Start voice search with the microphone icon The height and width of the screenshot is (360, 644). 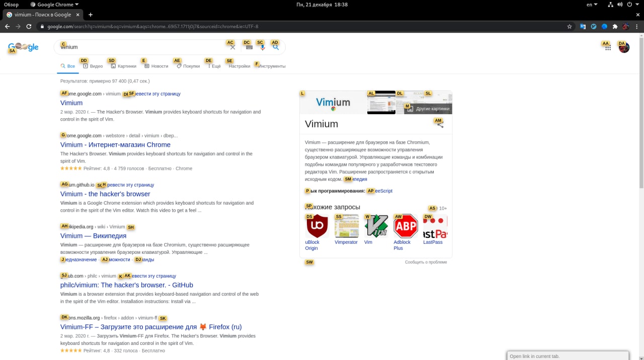262,47
